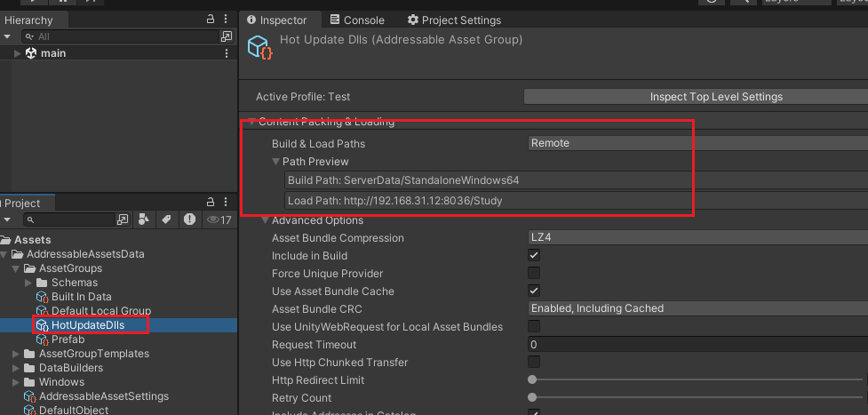This screenshot has width=868, height=415.
Task: Collapse the Advanced Options foldout
Action: (x=265, y=220)
